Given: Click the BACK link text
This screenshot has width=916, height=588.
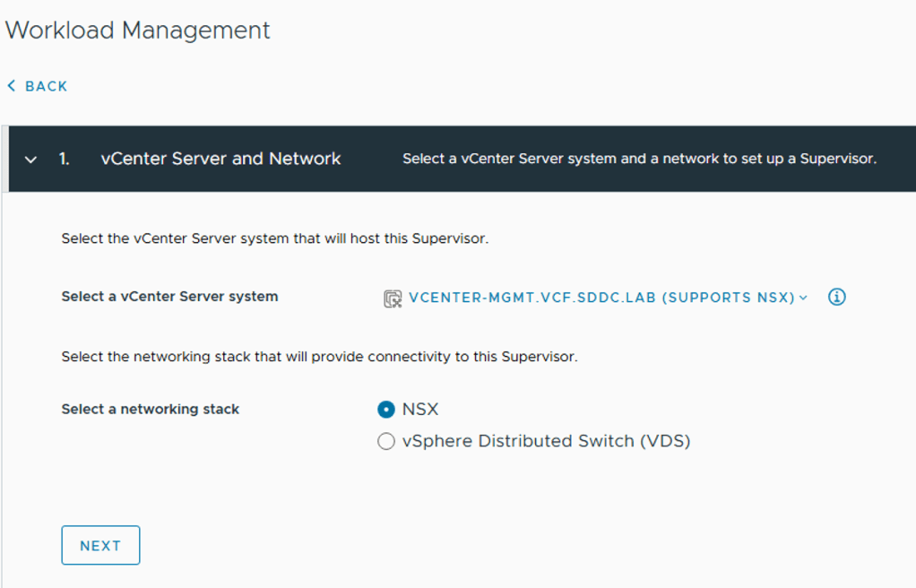Looking at the screenshot, I should (x=47, y=86).
